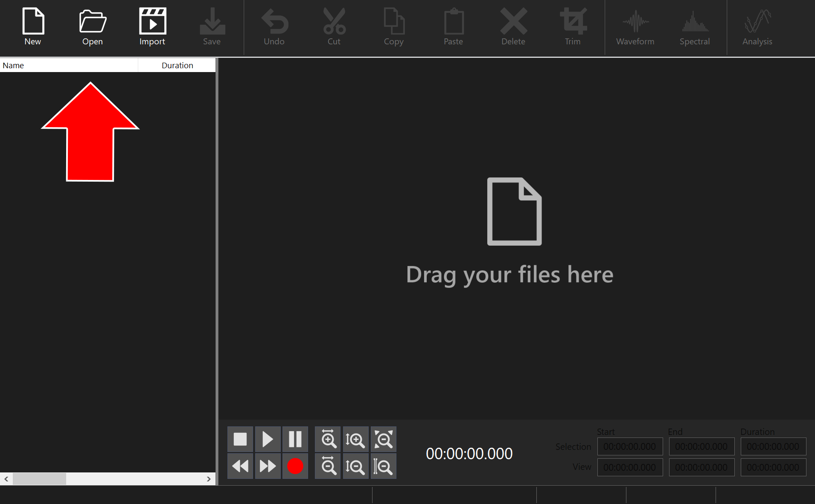The height and width of the screenshot is (504, 815).
Task: Click the View Start time field
Action: [630, 467]
